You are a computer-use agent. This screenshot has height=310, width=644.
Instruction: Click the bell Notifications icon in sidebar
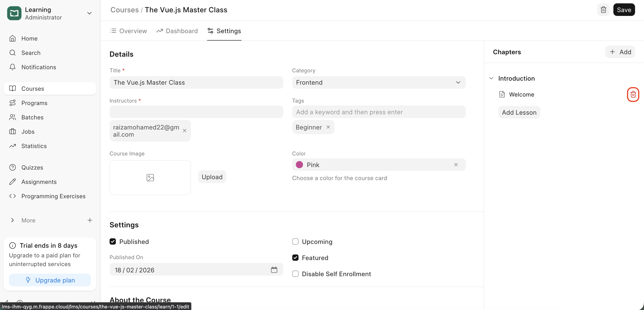13,67
